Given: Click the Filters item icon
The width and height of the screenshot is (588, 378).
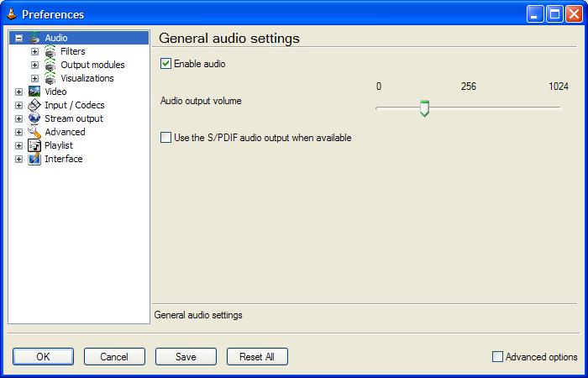Looking at the screenshot, I should click(50, 51).
